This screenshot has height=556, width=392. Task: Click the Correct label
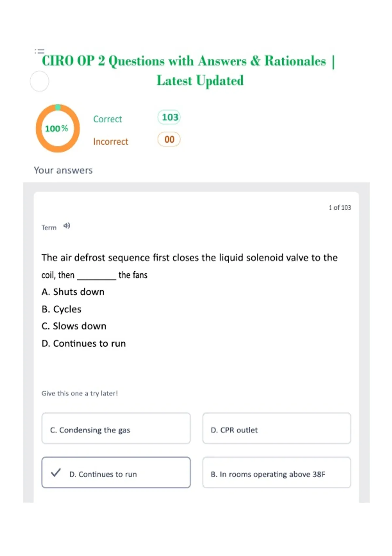click(107, 119)
